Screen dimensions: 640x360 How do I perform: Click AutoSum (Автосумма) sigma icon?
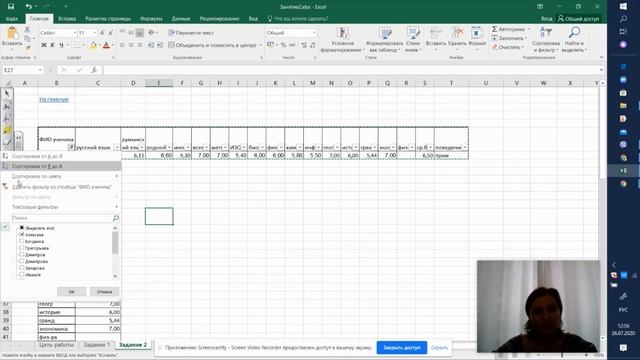pos(494,29)
